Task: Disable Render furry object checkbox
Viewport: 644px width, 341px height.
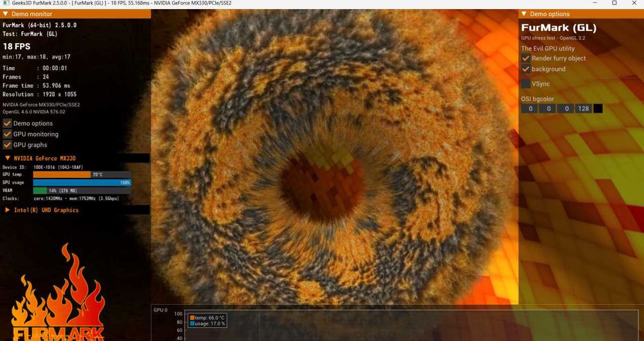Action: [x=526, y=58]
